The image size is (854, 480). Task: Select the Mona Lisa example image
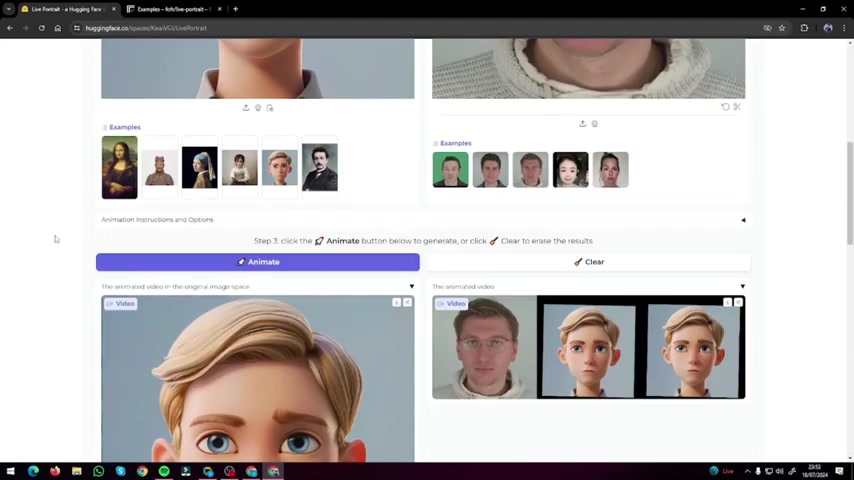click(x=120, y=167)
